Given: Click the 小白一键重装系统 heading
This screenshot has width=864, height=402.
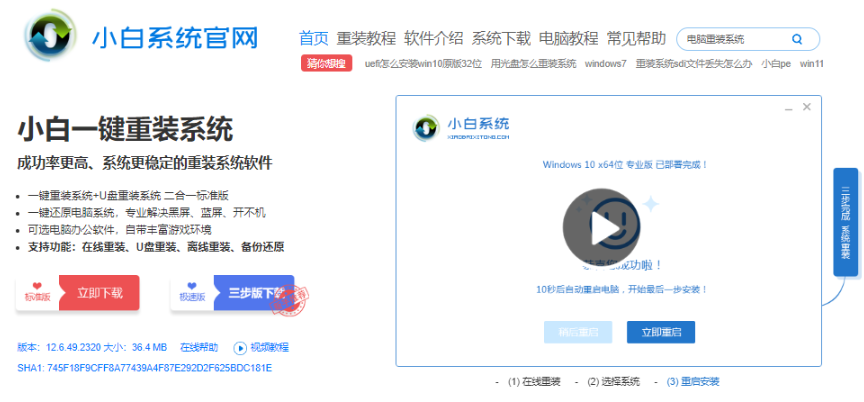Looking at the screenshot, I should (x=125, y=130).
